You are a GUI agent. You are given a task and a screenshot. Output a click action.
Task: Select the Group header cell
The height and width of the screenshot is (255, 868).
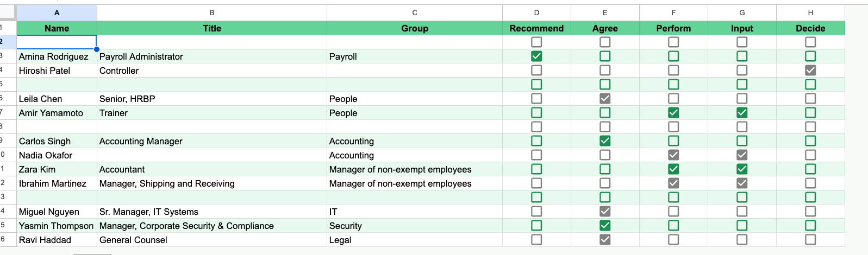(x=415, y=28)
